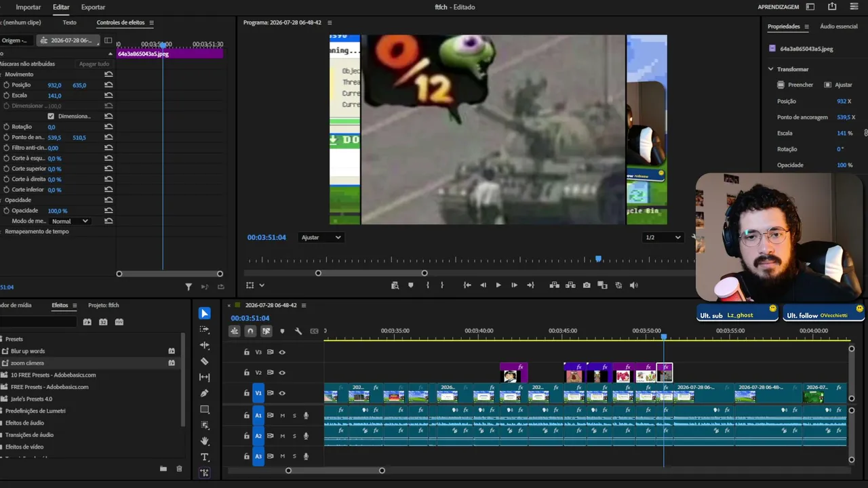The image size is (868, 488).
Task: Select the Rectangle tool
Action: (x=204, y=409)
